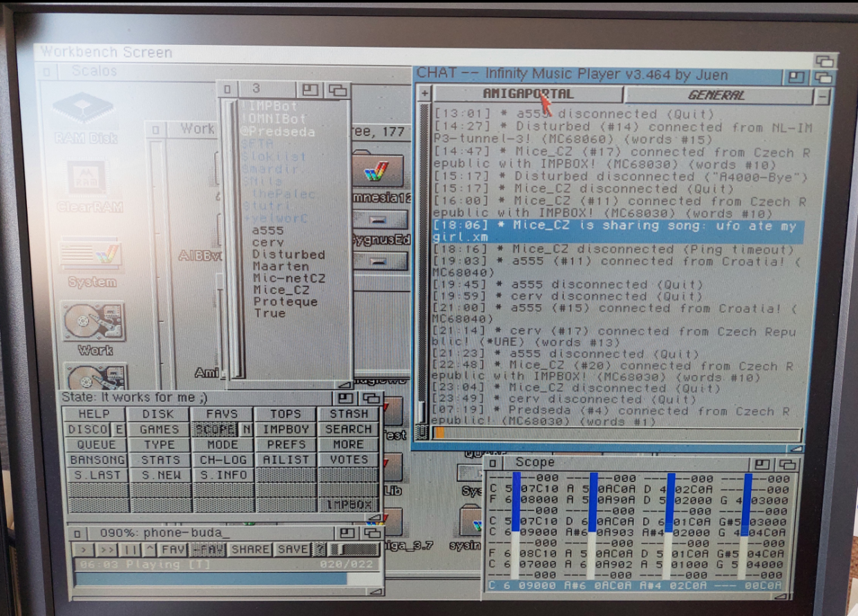Click the play button in the player
858x616 pixels.
pos(83,550)
